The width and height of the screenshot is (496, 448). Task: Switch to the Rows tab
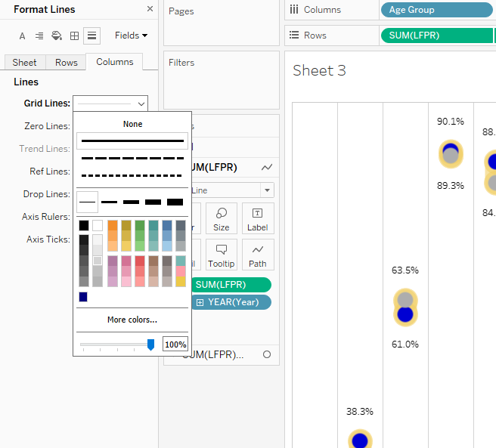(67, 63)
